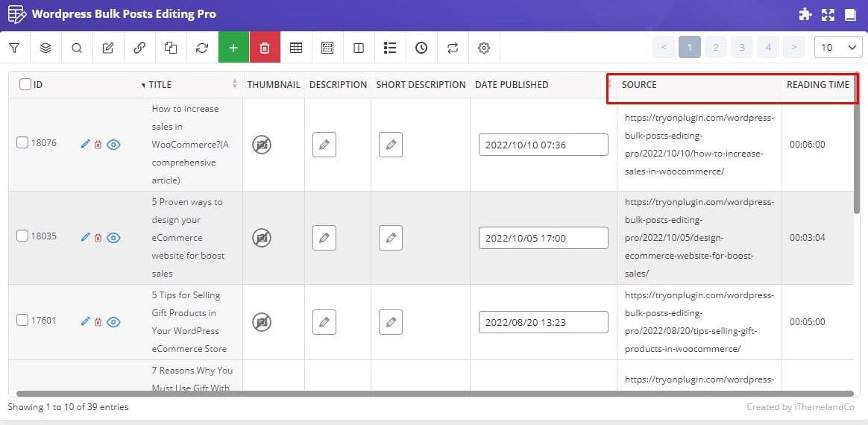Image resolution: width=868 pixels, height=425 pixels.
Task: View post 18076 with eye icon
Action: click(x=113, y=145)
